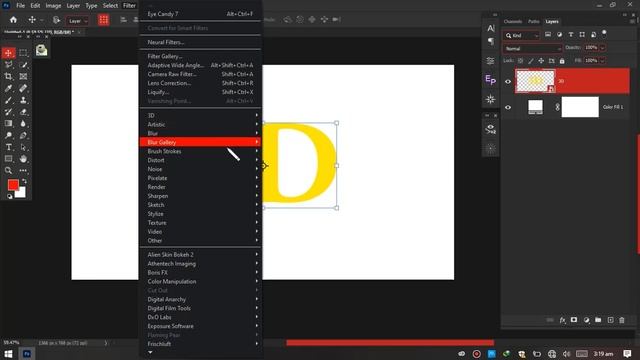Open the Character (A|) panel icon
Screen dimensions: 640x360
[x=491, y=28]
